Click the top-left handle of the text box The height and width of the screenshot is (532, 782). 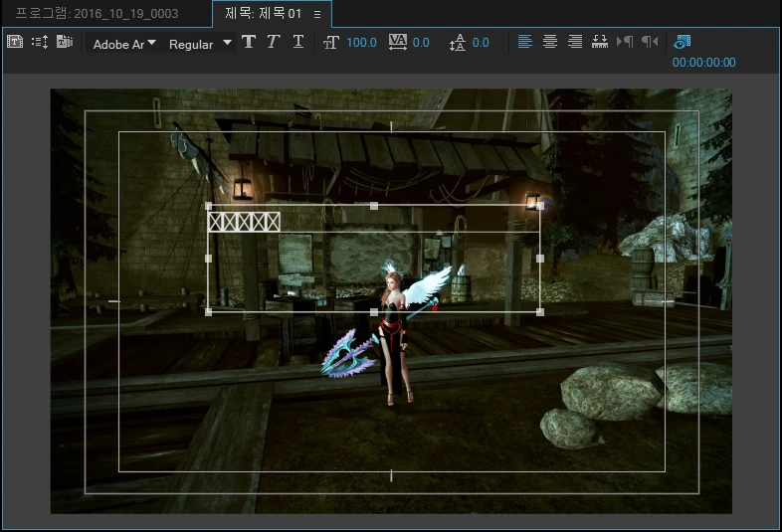[209, 206]
